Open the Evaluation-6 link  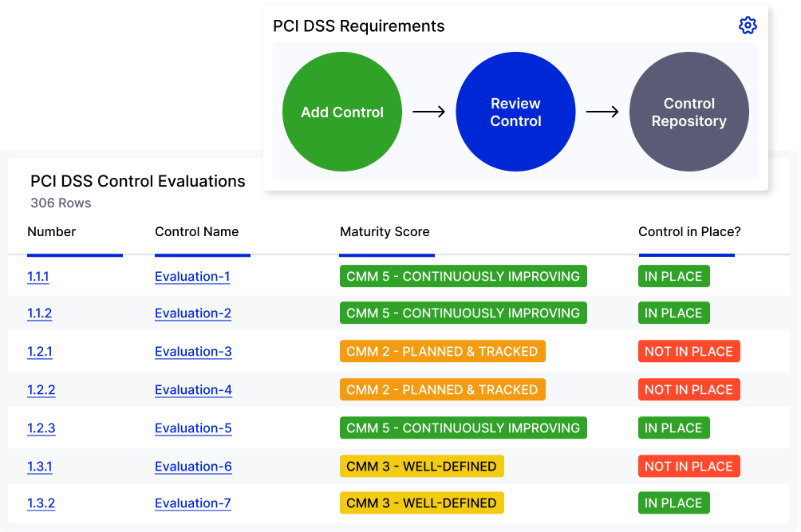pyautogui.click(x=193, y=466)
